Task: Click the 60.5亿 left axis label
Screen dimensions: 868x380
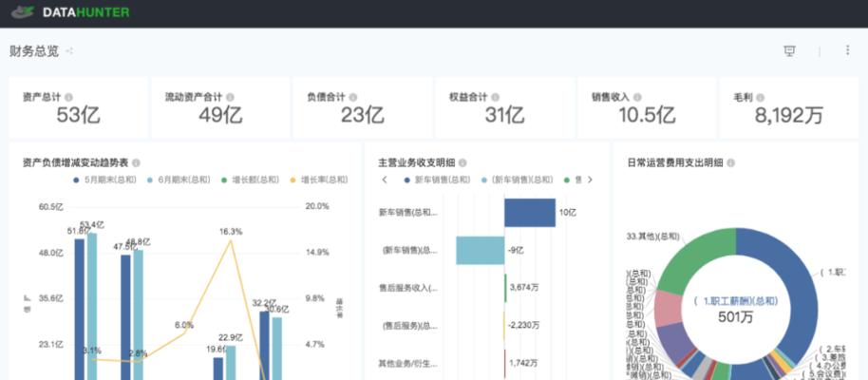Action: click(x=51, y=206)
